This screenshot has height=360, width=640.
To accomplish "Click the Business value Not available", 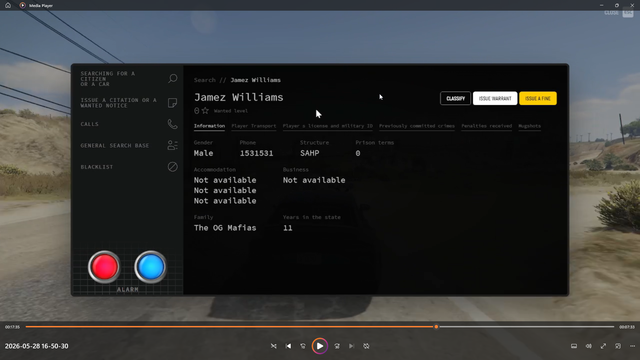I will click(x=314, y=180).
